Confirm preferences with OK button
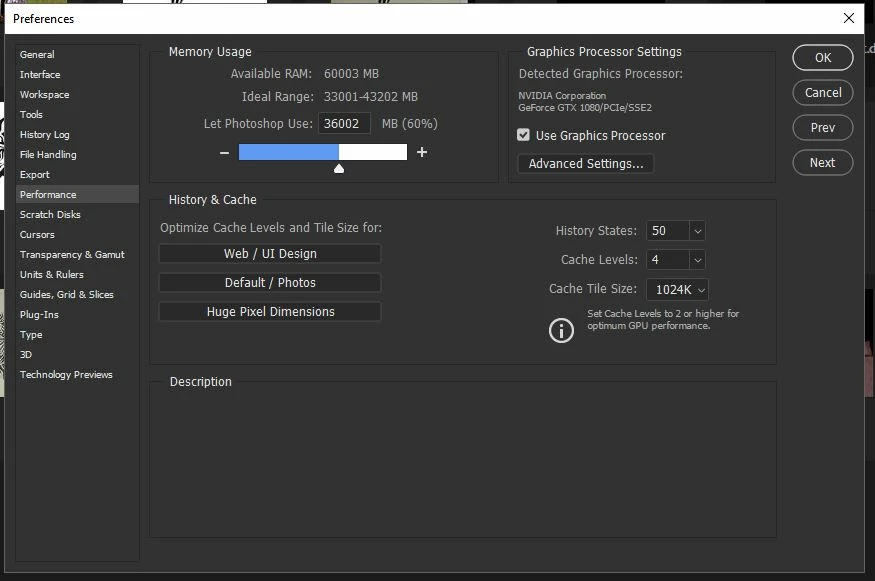This screenshot has height=581, width=875. point(823,57)
